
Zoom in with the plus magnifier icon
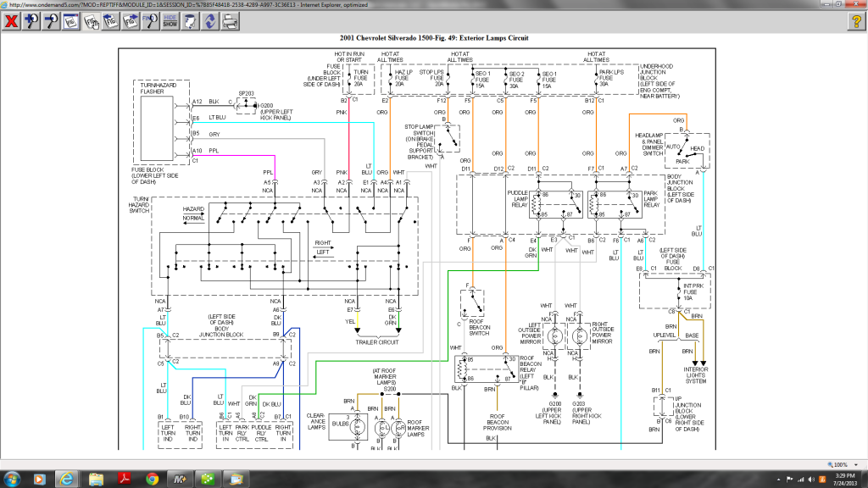point(31,21)
